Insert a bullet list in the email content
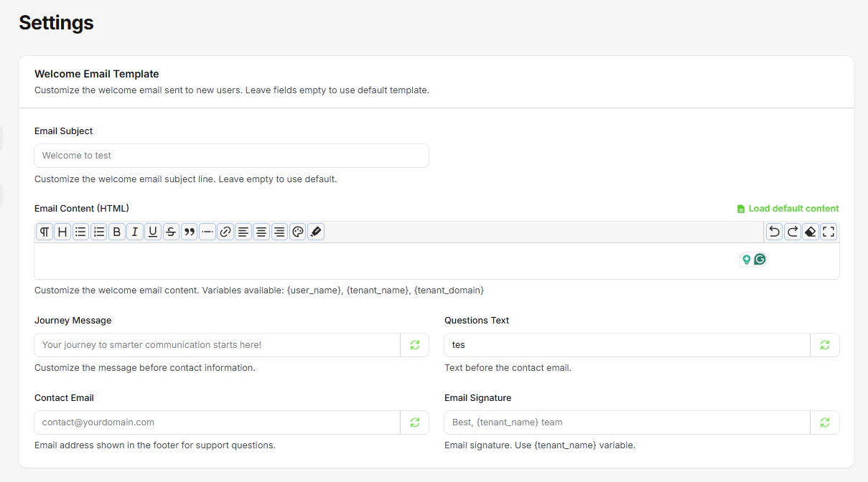868x482 pixels. point(80,231)
